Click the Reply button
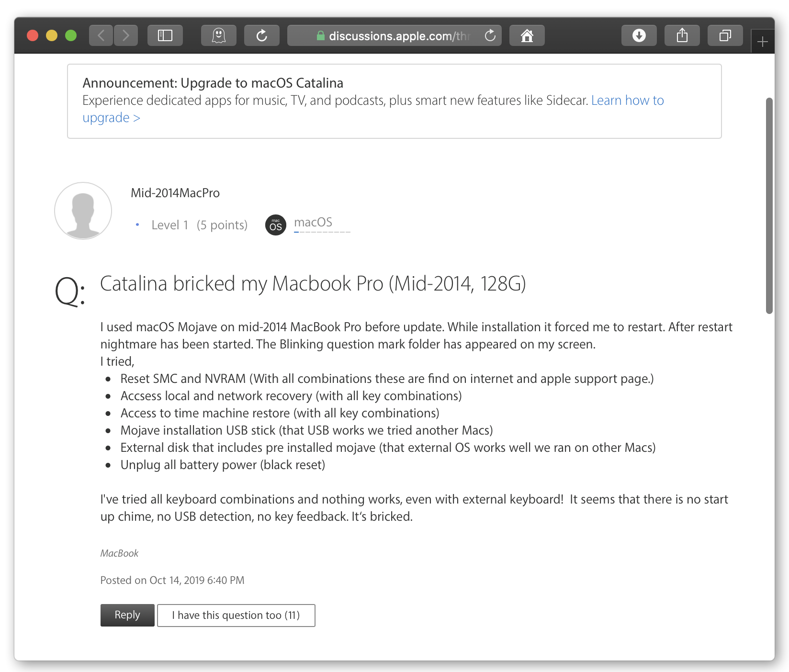789x672 pixels. tap(127, 615)
